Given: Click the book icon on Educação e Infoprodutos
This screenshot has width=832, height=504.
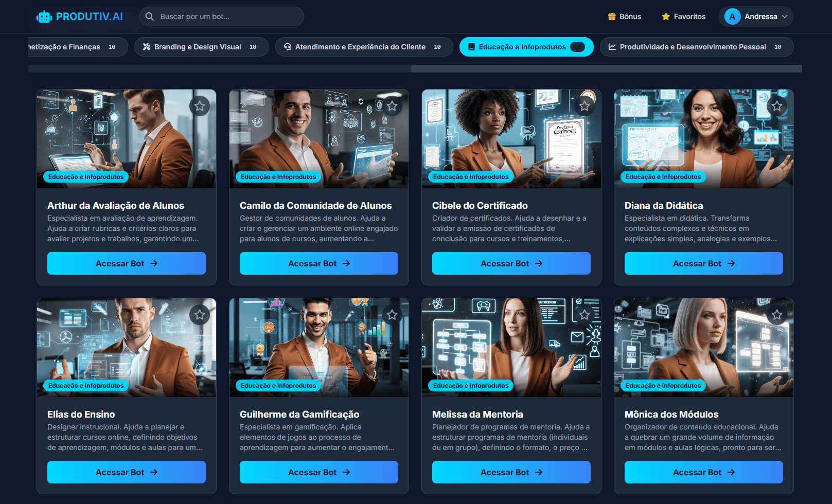Looking at the screenshot, I should click(x=471, y=46).
